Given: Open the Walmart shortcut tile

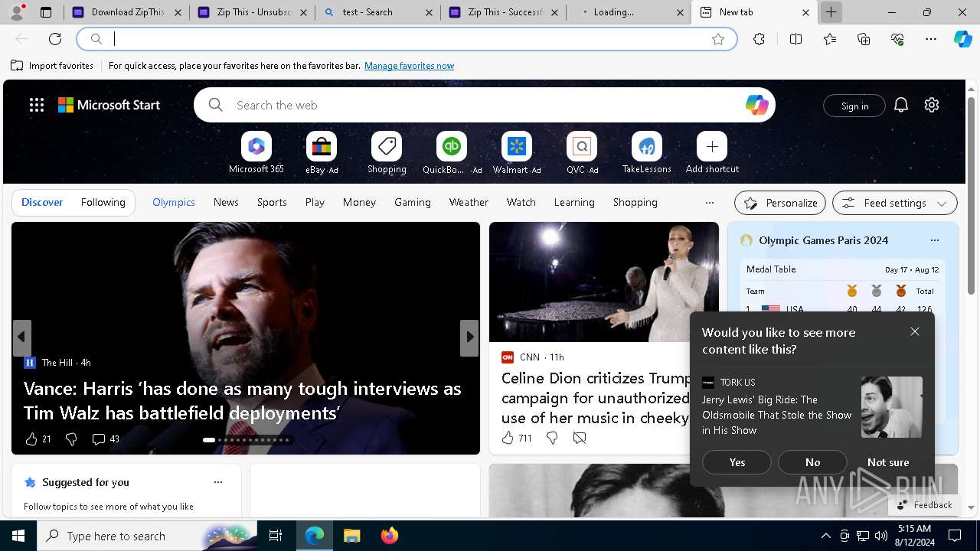Looking at the screenshot, I should click(x=517, y=146).
